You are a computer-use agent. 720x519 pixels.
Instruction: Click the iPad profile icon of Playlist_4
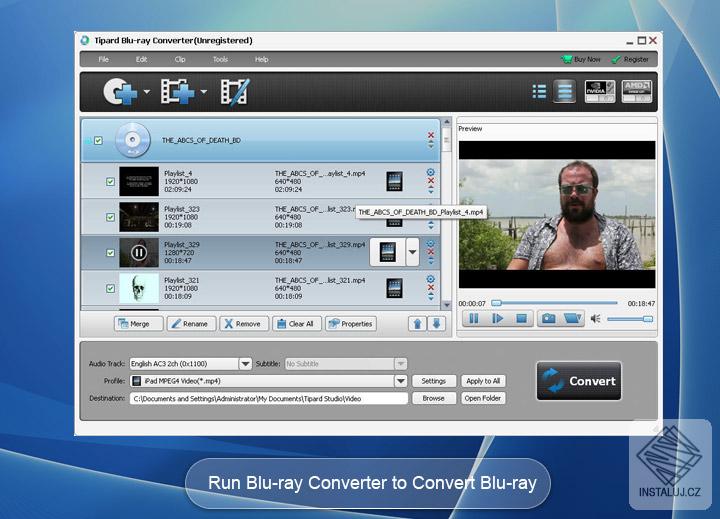point(394,181)
